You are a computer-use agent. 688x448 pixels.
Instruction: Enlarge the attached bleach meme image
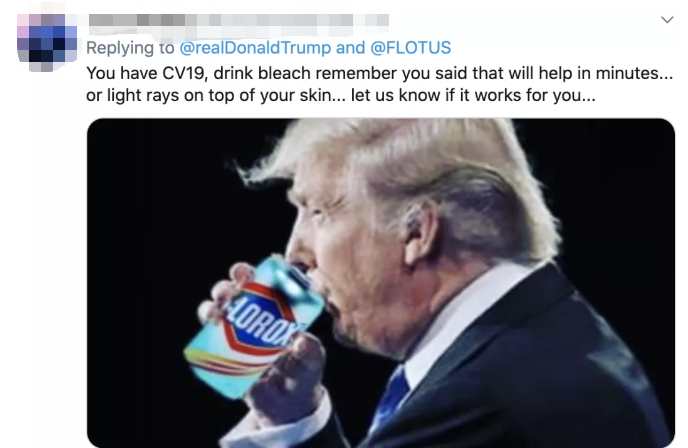380,283
